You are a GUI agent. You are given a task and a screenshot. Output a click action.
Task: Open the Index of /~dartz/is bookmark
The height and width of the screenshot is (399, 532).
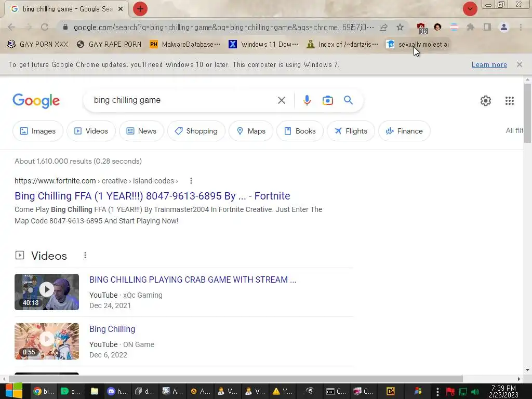point(342,45)
